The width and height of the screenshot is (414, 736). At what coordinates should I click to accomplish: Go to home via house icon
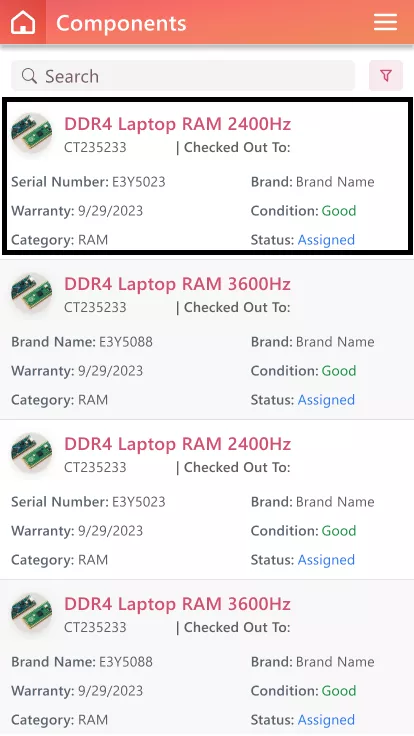23,22
